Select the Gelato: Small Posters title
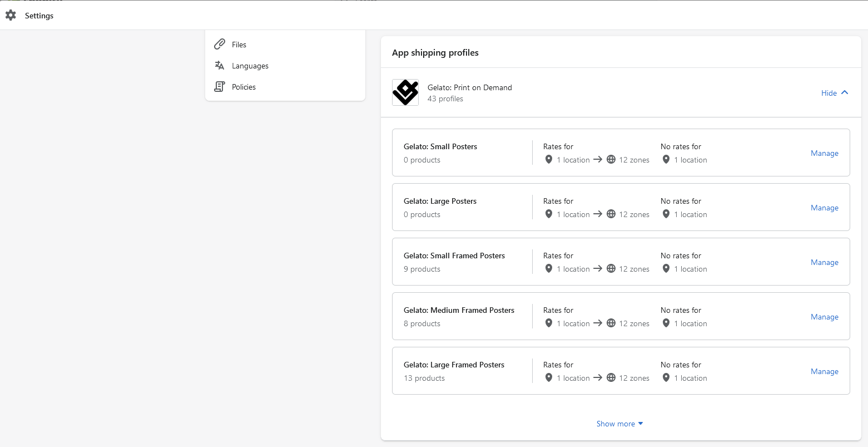The width and height of the screenshot is (868, 447). (x=440, y=146)
